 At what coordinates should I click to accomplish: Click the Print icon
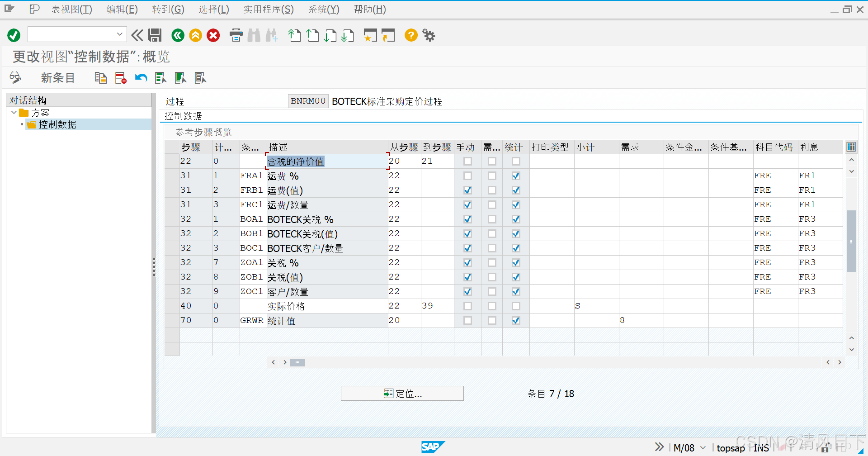pos(236,35)
